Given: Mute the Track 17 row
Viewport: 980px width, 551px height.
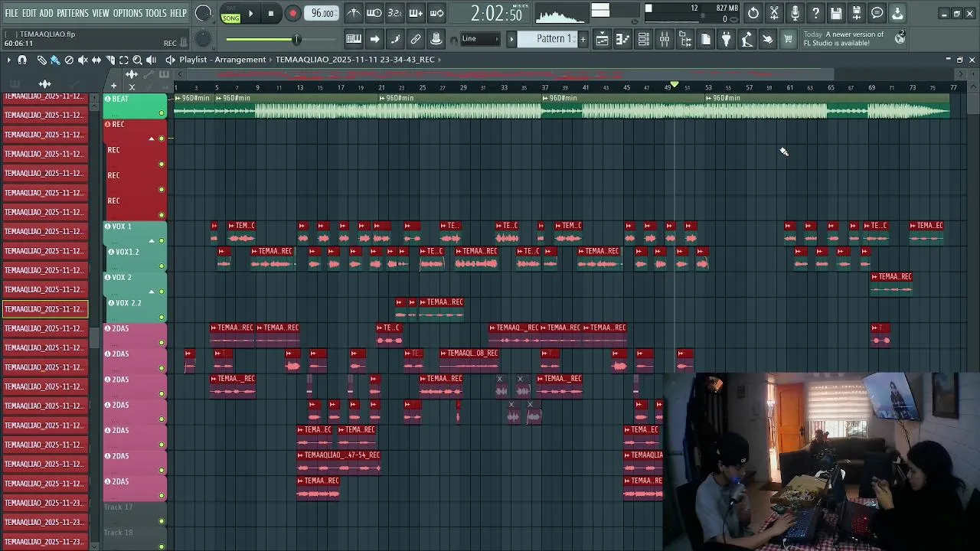Looking at the screenshot, I should point(162,521).
